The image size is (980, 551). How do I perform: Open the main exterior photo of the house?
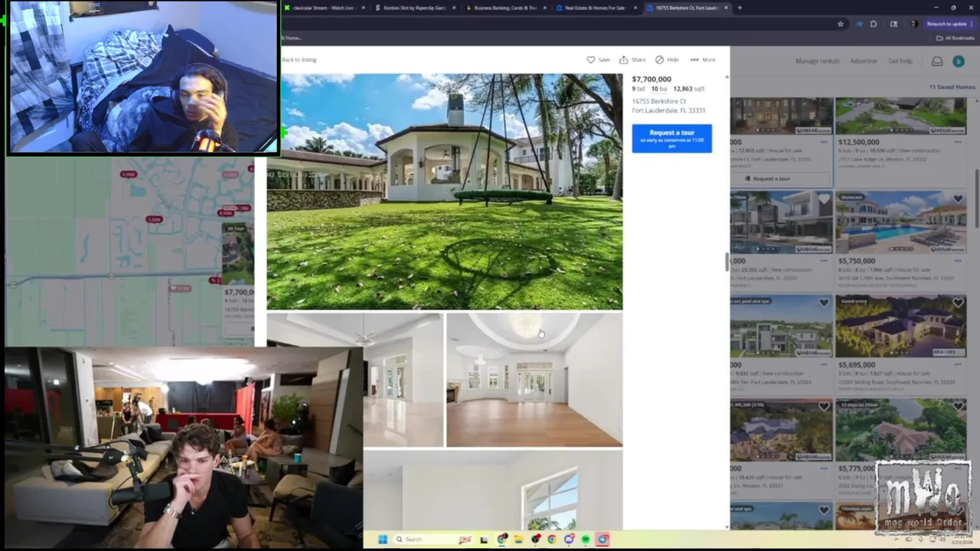point(445,191)
